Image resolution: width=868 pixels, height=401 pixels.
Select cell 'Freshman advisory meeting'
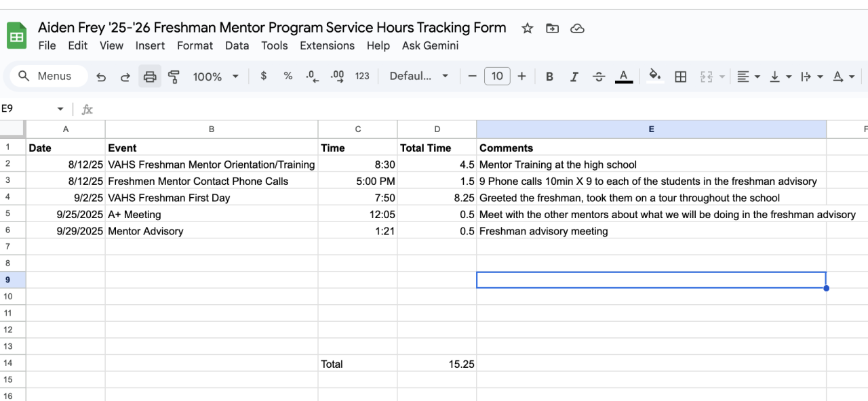click(651, 231)
